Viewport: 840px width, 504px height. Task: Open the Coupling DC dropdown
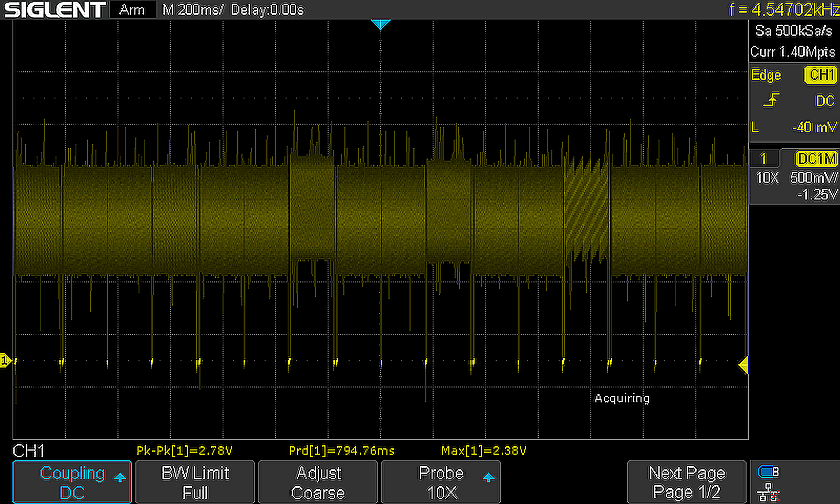coord(72,482)
